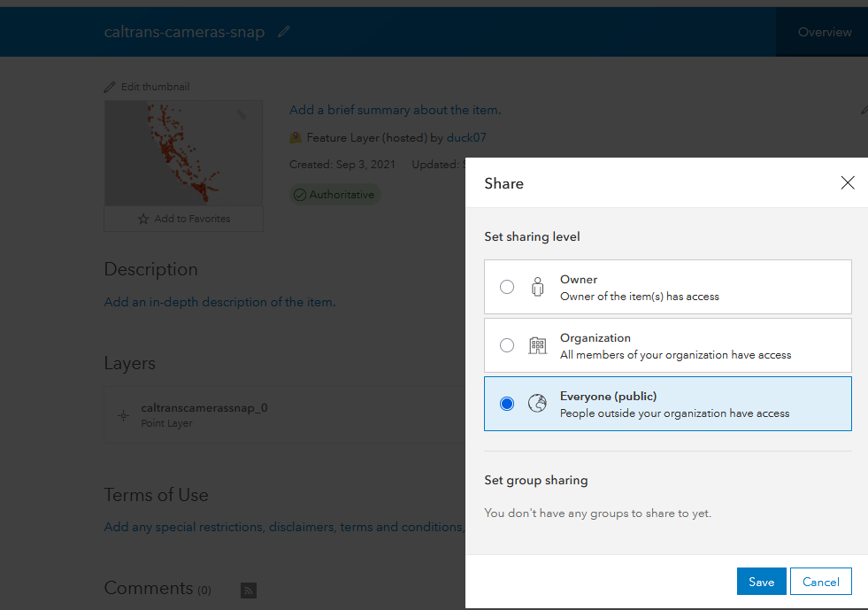The image size is (868, 610).
Task: Click the Edit thumbnail pencil icon
Action: click(x=109, y=86)
